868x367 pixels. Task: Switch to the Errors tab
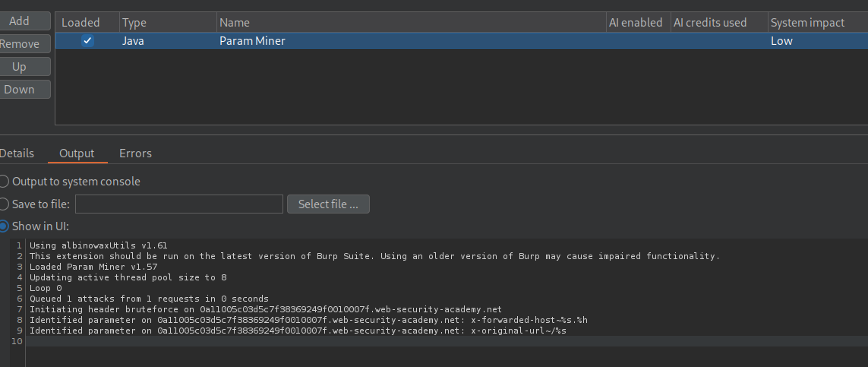[135, 153]
